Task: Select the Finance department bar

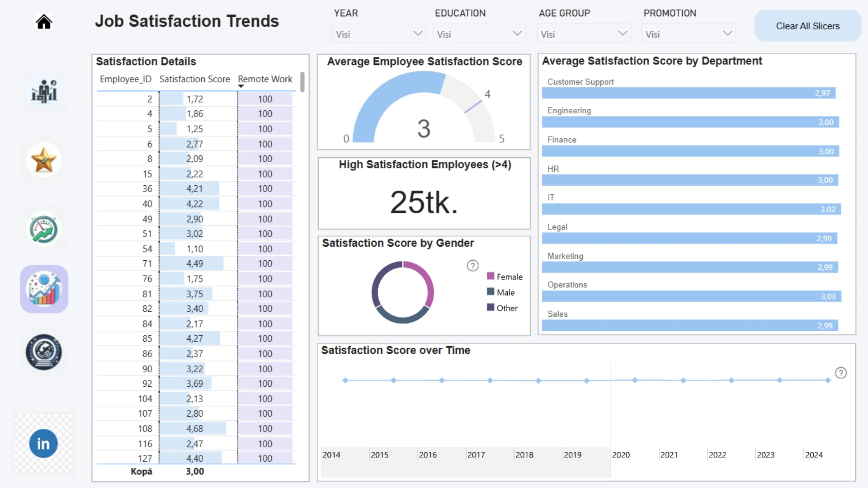Action: 690,151
